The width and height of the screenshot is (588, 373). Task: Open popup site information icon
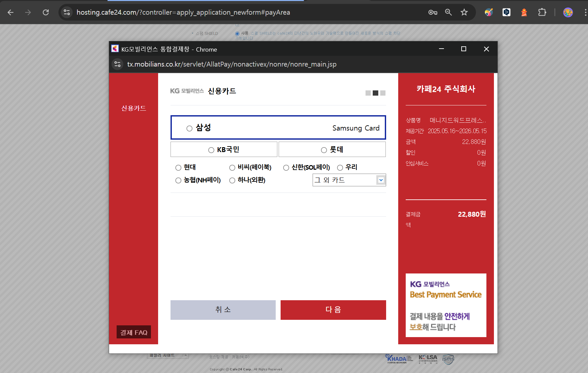[x=118, y=64]
